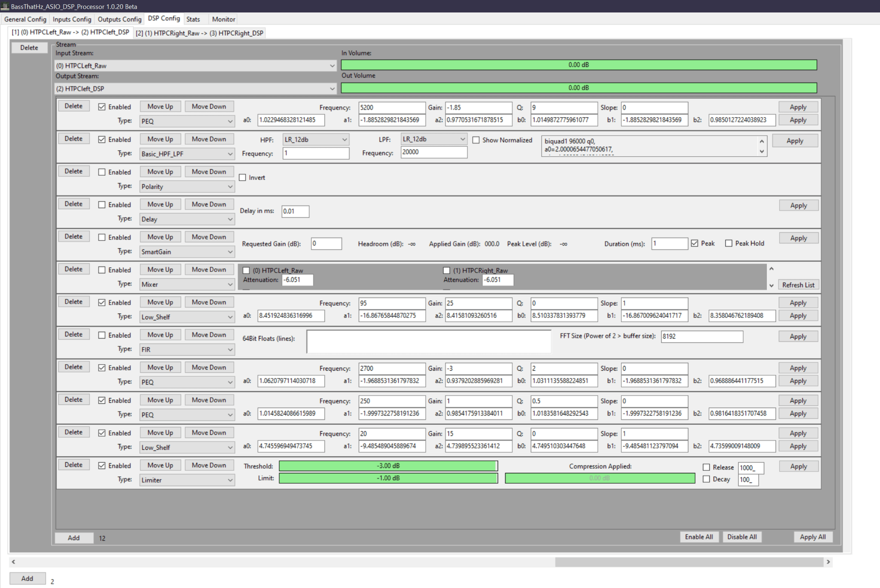Click the Delete stream button at top left
This screenshot has height=588, width=880.
[29, 48]
